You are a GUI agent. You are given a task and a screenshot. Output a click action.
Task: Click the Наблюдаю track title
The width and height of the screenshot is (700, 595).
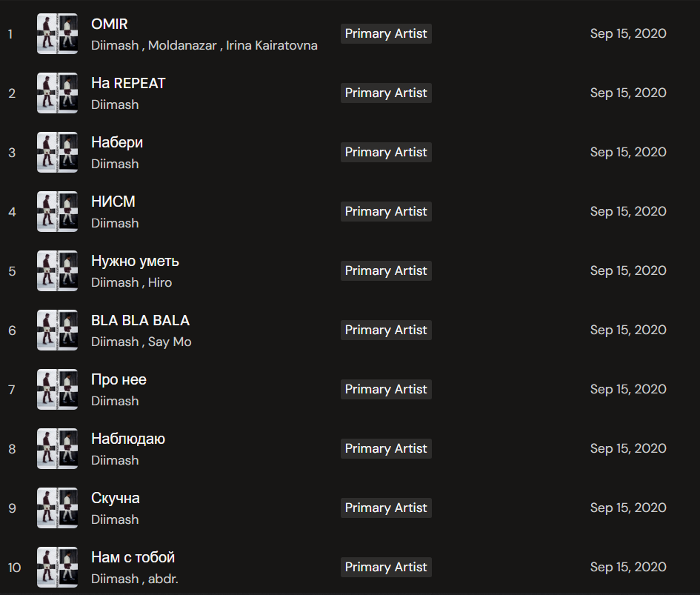tap(127, 439)
